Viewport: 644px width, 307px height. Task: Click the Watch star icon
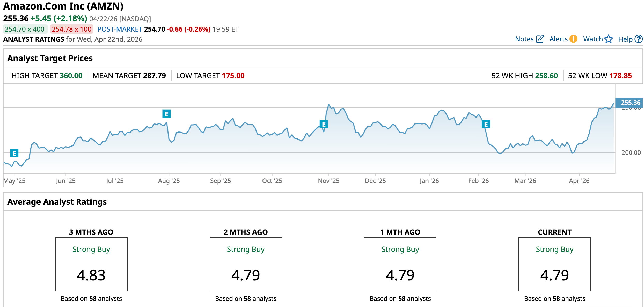609,39
